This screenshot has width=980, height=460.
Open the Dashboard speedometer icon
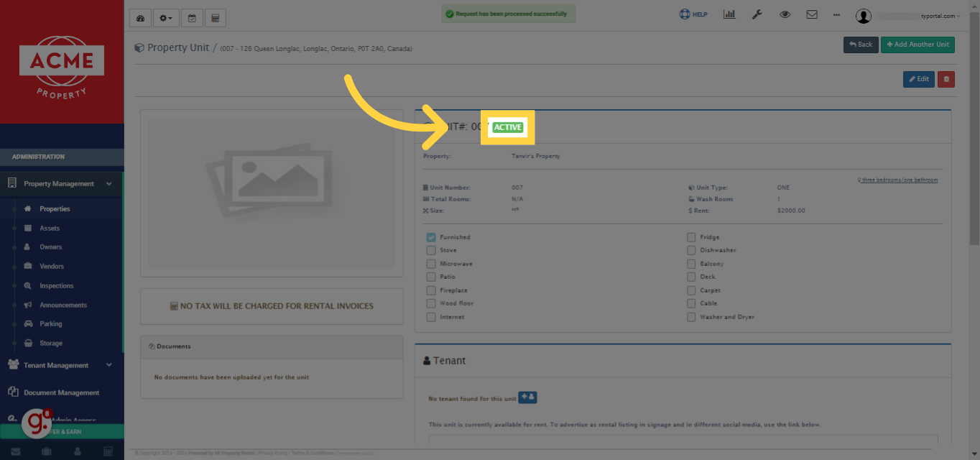[x=139, y=17]
